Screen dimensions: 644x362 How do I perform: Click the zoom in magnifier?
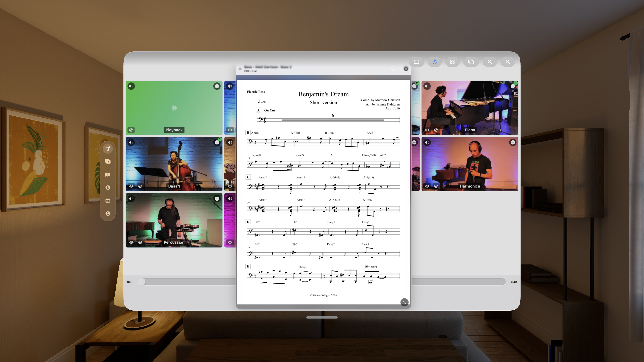[507, 62]
